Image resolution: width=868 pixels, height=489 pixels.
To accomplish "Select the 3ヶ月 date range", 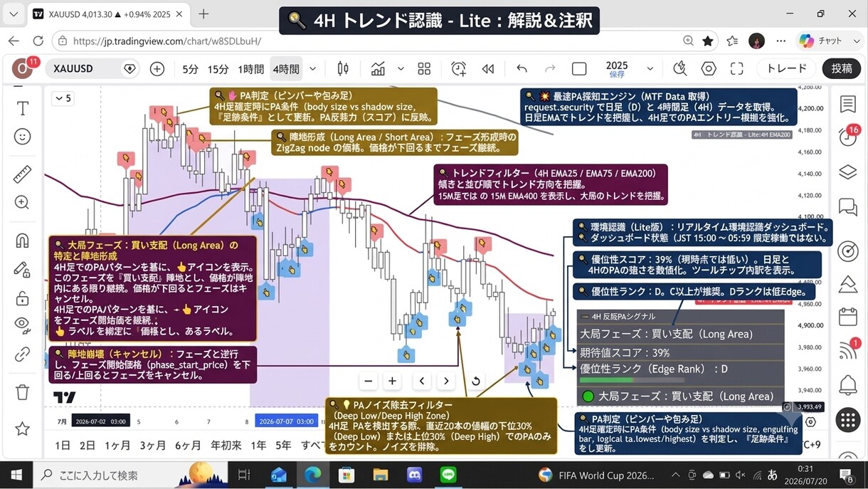I will pos(153,446).
